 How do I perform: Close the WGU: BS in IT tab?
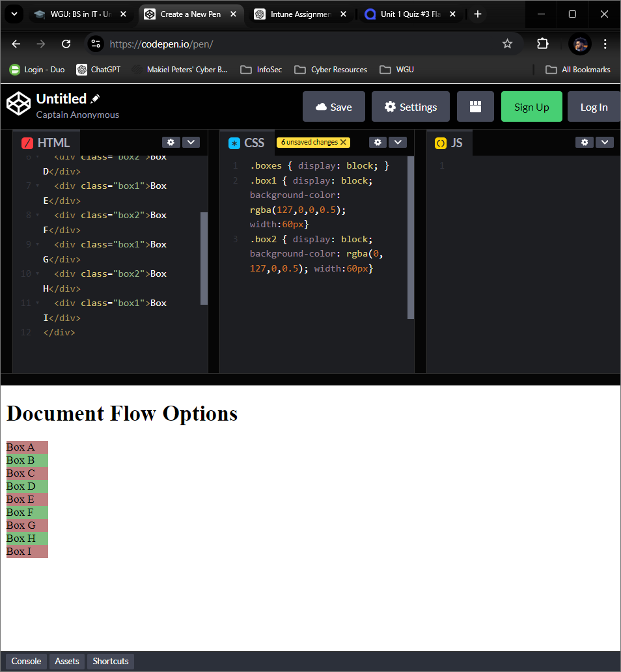pos(123,14)
